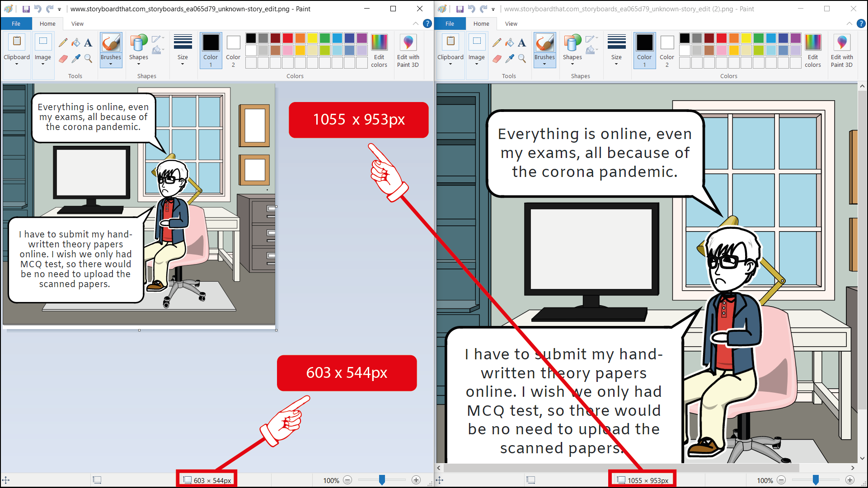Switch to View tab in right Paint window

(511, 23)
